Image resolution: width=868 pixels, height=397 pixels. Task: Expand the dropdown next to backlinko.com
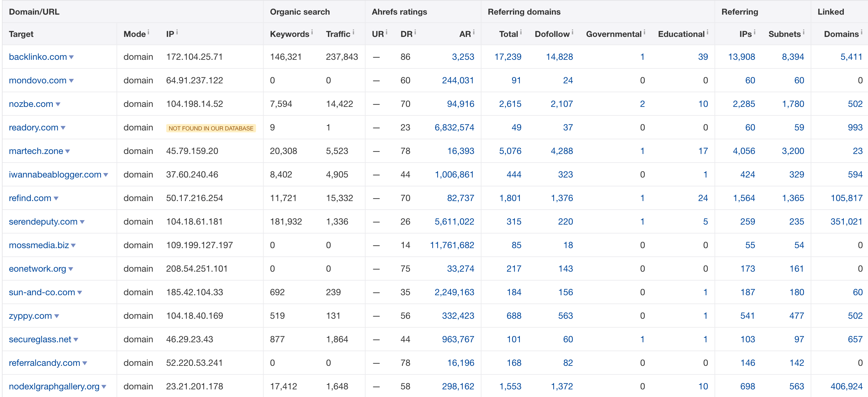[x=71, y=57]
